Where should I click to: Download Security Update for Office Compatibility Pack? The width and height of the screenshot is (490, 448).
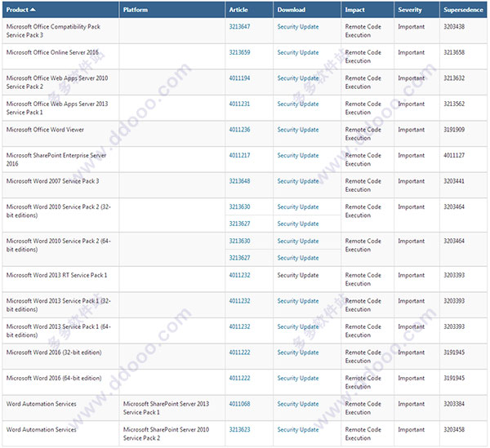(298, 27)
